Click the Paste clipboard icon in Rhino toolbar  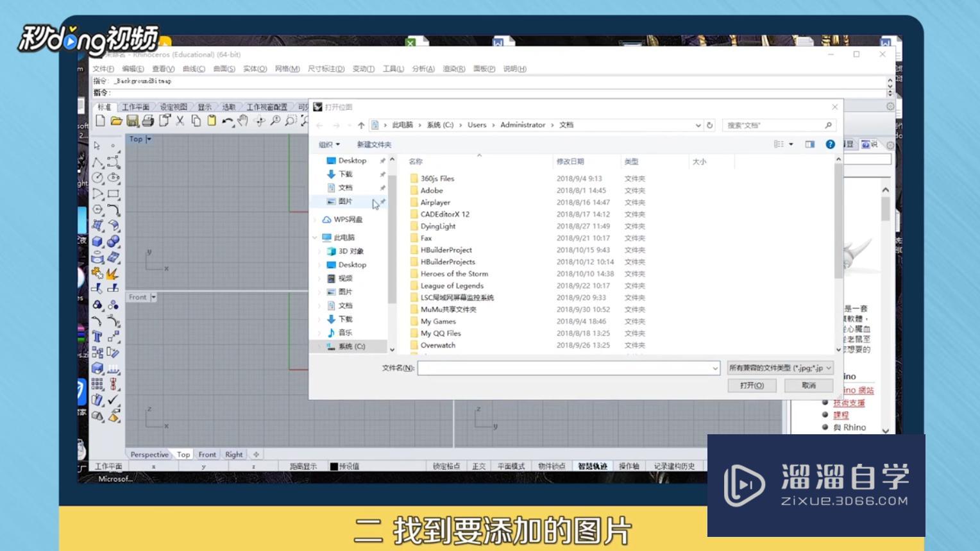click(x=212, y=121)
